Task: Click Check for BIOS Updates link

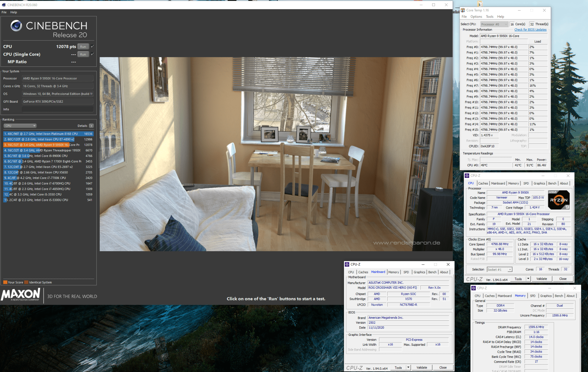Action: coord(530,30)
